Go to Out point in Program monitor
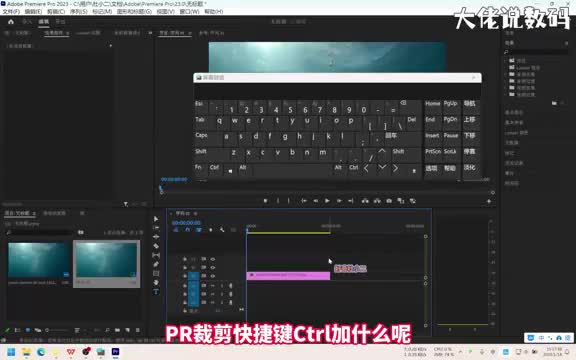 pos(351,201)
